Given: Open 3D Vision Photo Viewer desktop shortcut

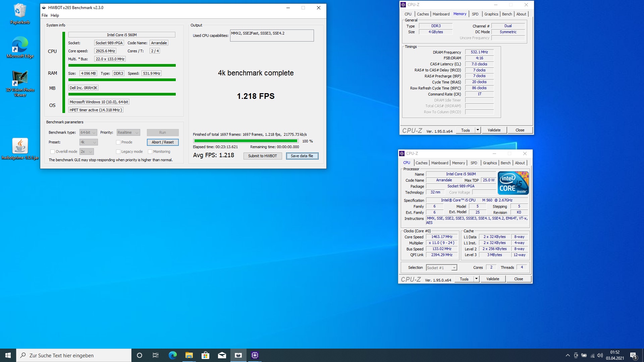Looking at the screenshot, I should tap(20, 83).
